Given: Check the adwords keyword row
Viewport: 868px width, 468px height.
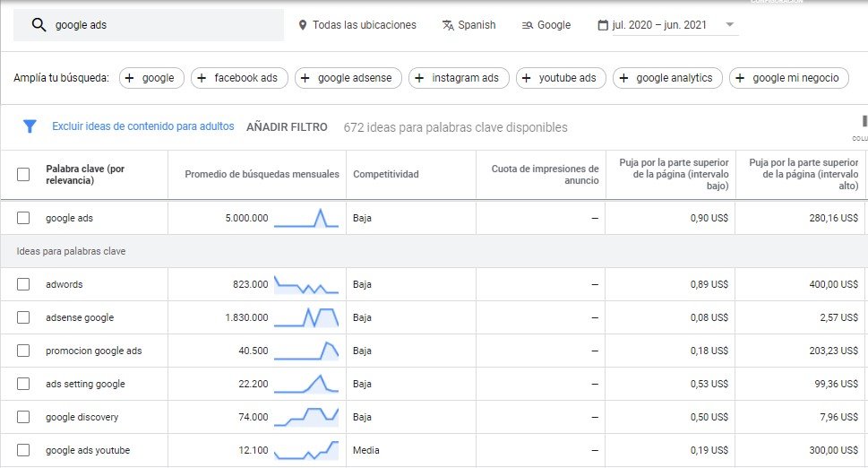Looking at the screenshot, I should point(23,284).
